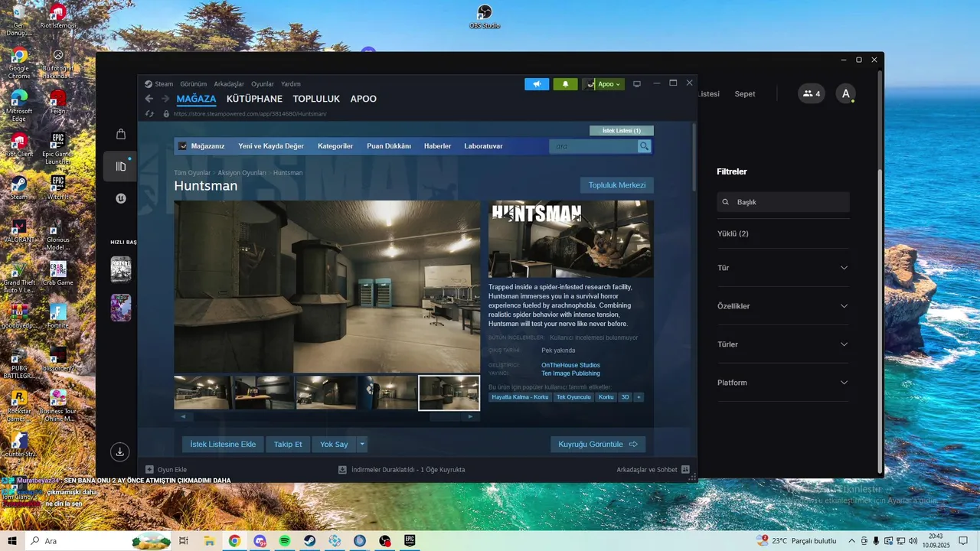
Task: Open Epic Games Launcher in taskbar
Action: pyautogui.click(x=410, y=541)
